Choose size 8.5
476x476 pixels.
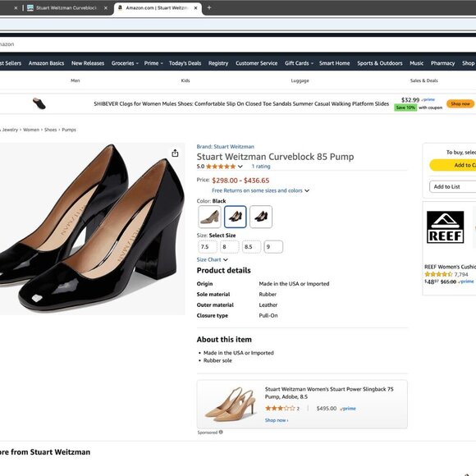(251, 247)
